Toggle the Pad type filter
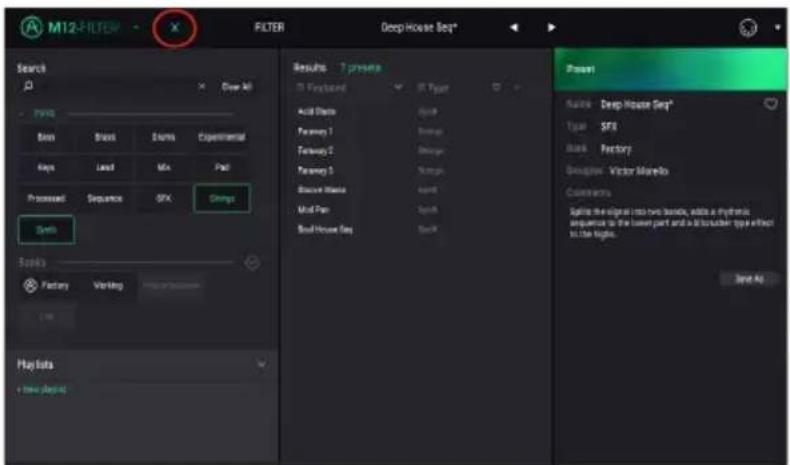 tap(222, 167)
